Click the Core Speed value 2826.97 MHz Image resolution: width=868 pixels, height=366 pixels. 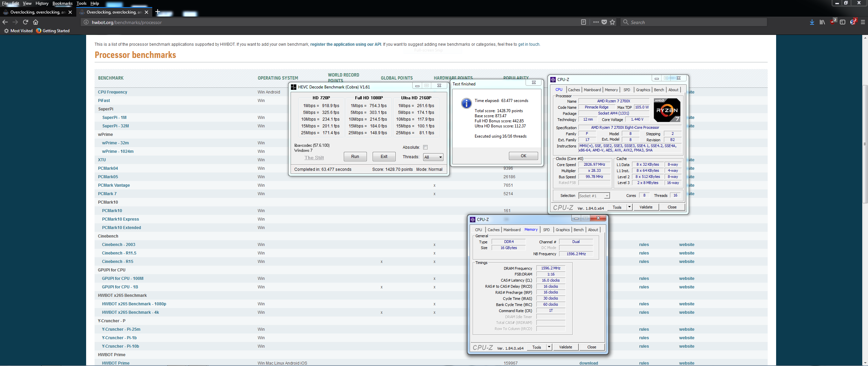click(x=594, y=165)
